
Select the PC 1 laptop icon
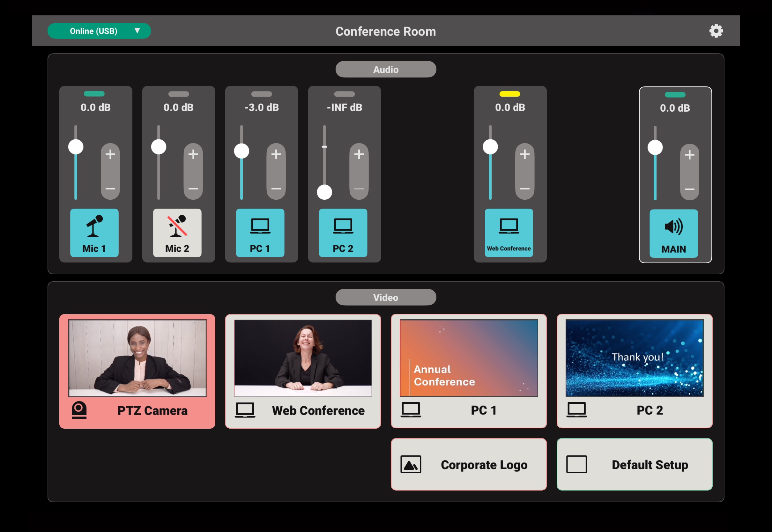pyautogui.click(x=260, y=233)
